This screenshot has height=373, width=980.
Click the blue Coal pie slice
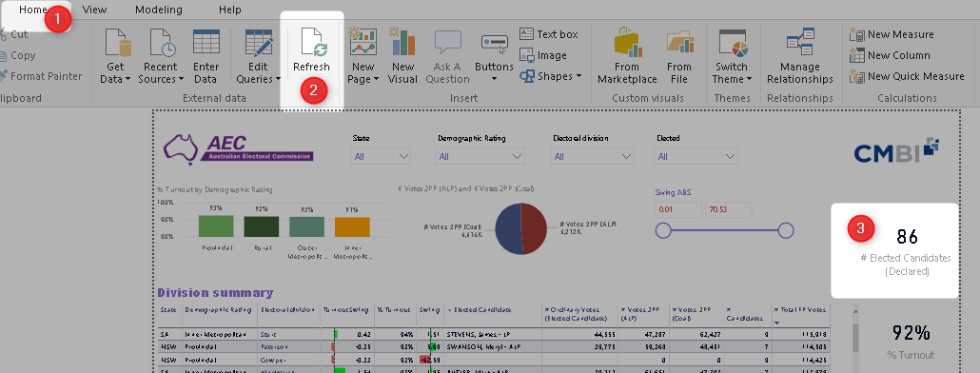[x=508, y=229]
